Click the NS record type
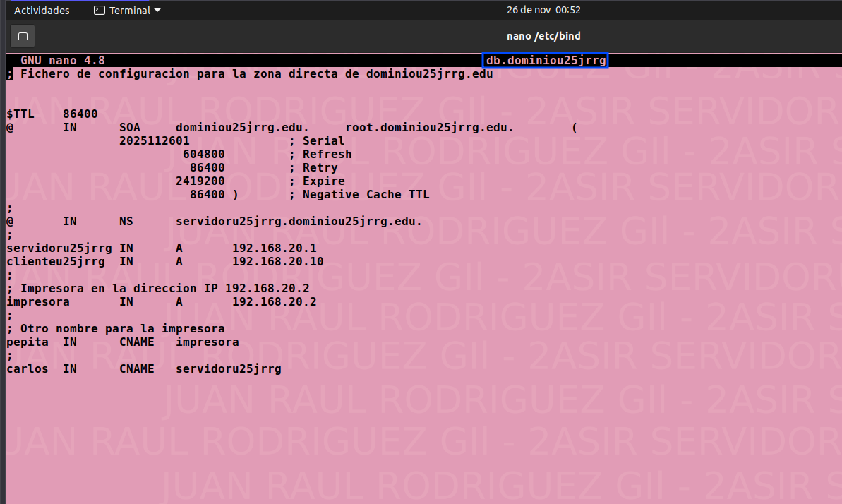The width and height of the screenshot is (842, 504). pos(126,222)
